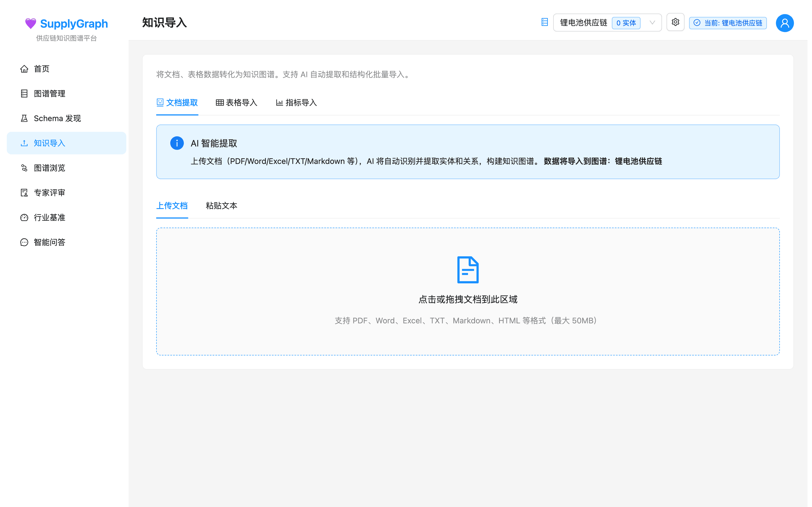Select the 上传文档 tab
Viewport: 812px width, 507px height.
click(x=172, y=206)
